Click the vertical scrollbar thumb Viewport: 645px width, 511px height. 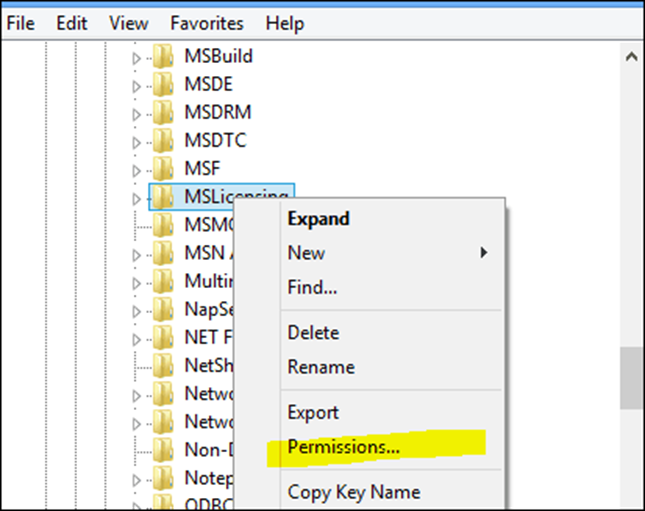(632, 378)
